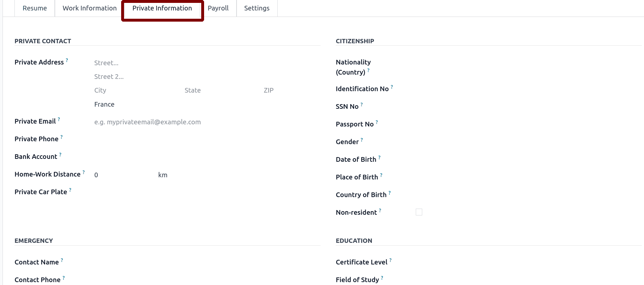Show help tooltip for Private Phone
The height and width of the screenshot is (285, 644).
61,137
